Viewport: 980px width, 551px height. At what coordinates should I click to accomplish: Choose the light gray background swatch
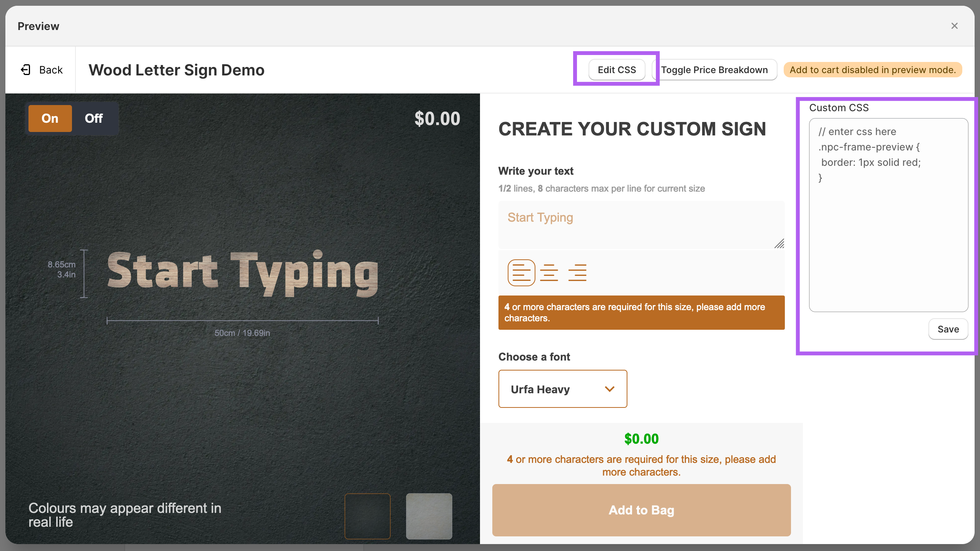pos(429,516)
